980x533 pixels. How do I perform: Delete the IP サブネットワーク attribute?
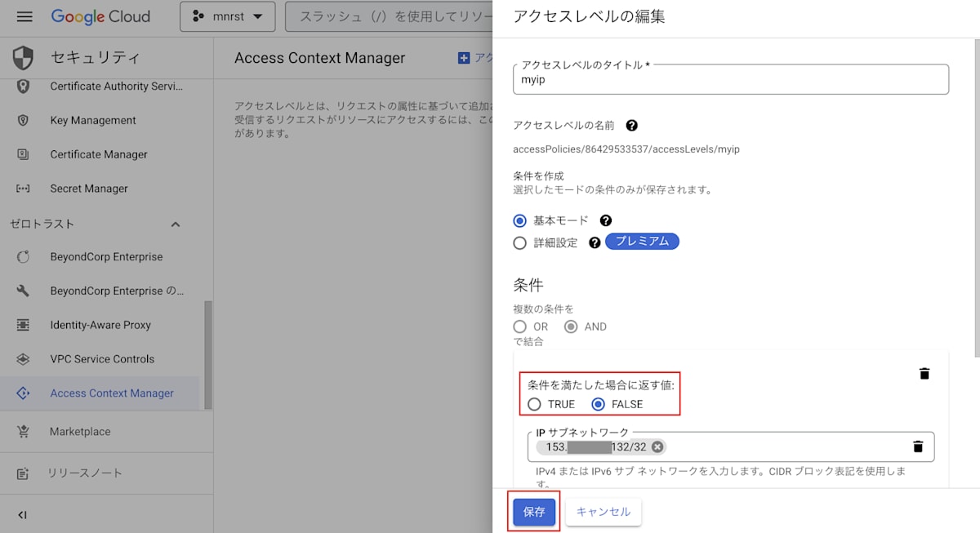coord(918,446)
